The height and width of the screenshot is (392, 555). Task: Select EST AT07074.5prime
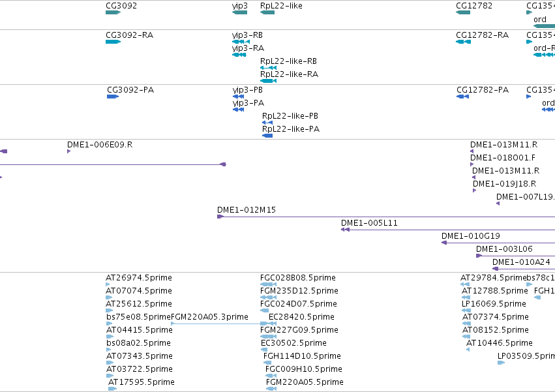pyautogui.click(x=139, y=291)
